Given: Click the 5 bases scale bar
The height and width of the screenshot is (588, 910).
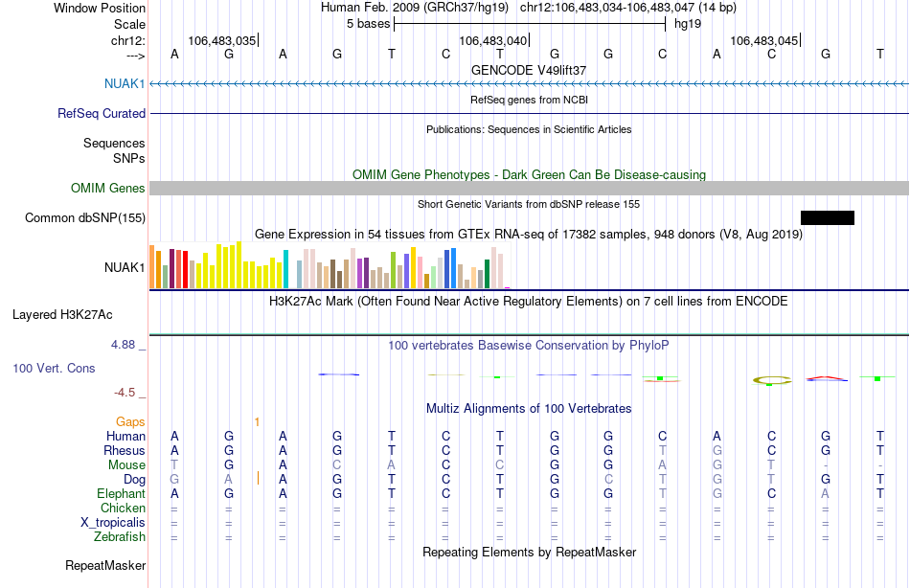Looking at the screenshot, I should [530, 24].
